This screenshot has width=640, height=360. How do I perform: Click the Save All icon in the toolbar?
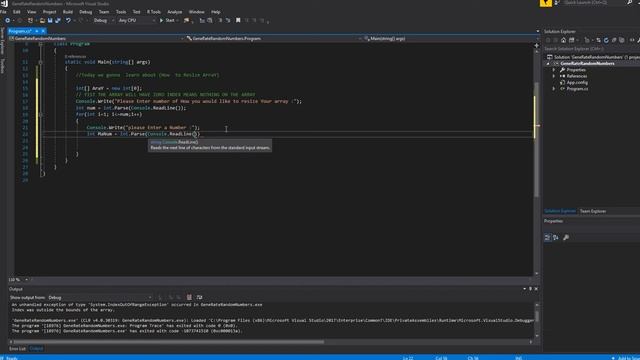tap(58, 20)
